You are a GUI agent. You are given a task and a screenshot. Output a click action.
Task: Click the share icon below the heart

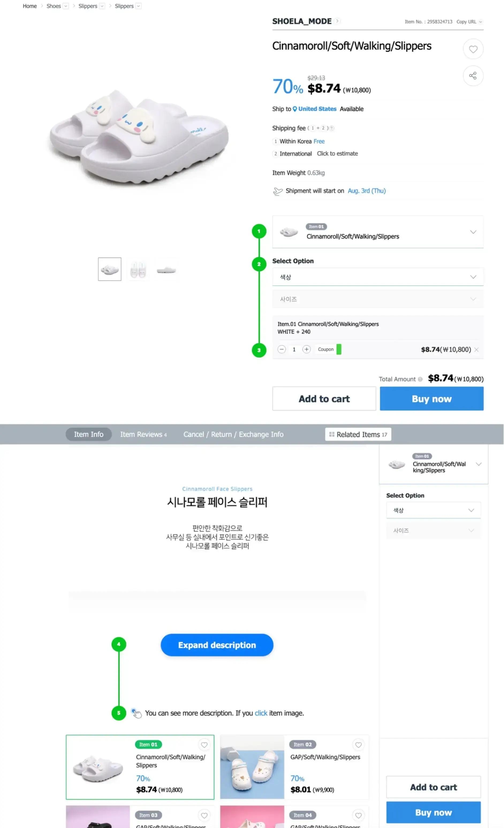coord(473,76)
